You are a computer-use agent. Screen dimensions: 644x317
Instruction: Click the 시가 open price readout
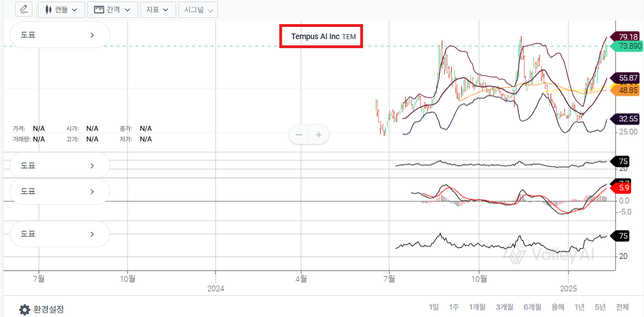coord(82,129)
